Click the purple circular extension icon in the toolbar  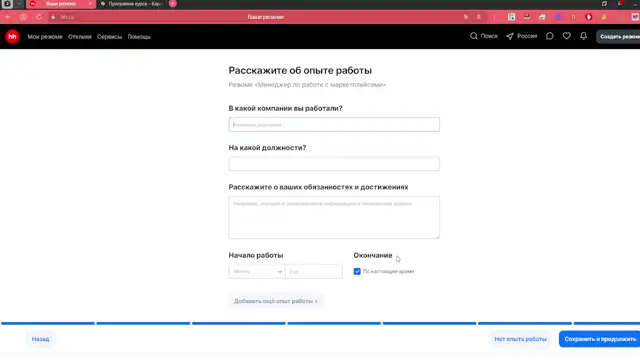[x=558, y=17]
